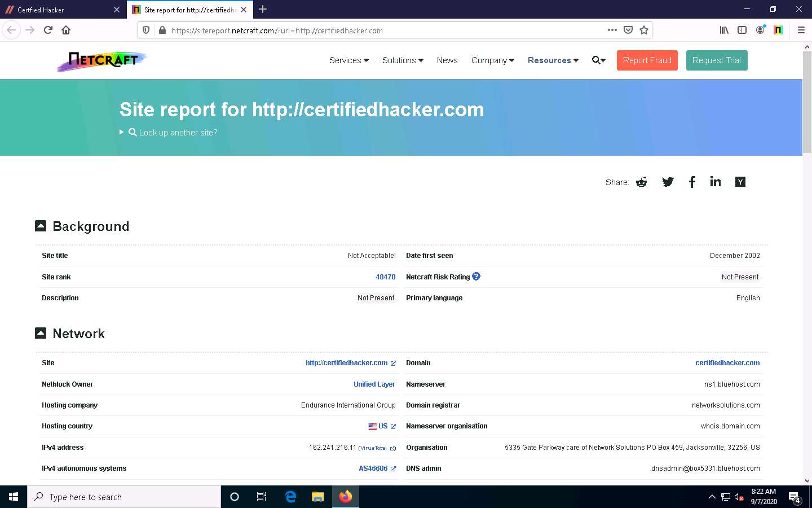Click the December 2002 date value

pyautogui.click(x=735, y=256)
